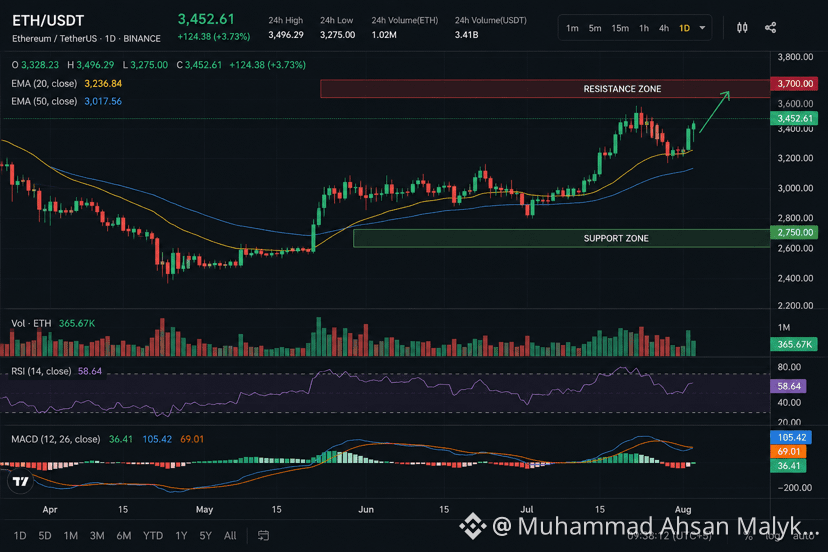The image size is (828, 552).
Task: Click the 24h Volume(ETH) value 1.02M
Action: click(x=384, y=35)
